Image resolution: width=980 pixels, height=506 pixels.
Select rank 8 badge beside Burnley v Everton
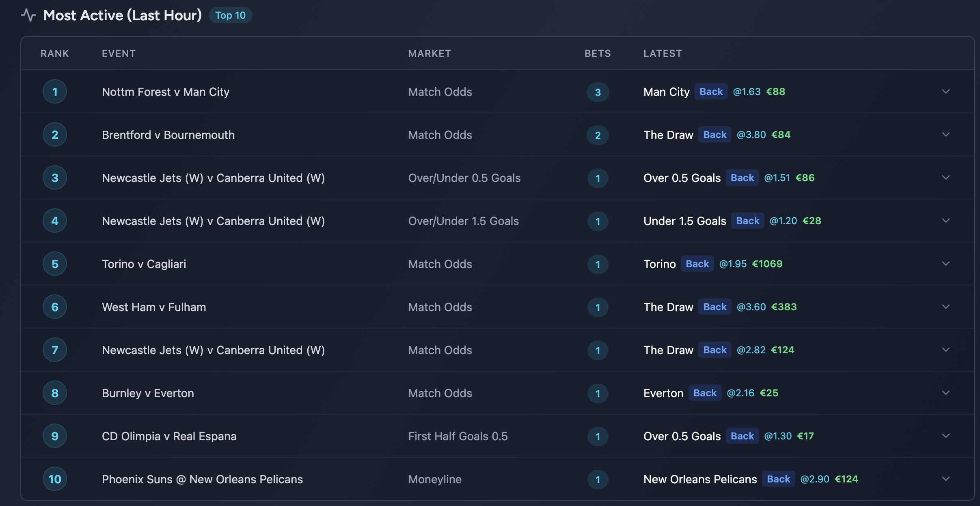54,393
